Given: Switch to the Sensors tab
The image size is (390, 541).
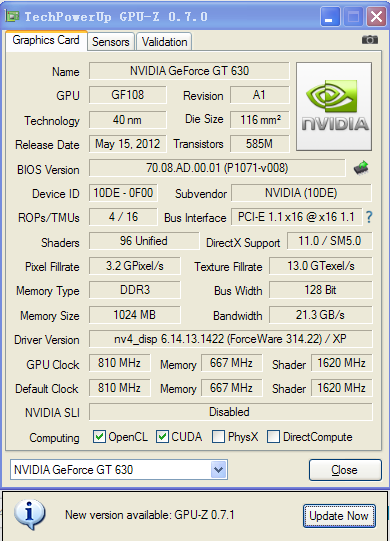Looking at the screenshot, I should click(110, 42).
